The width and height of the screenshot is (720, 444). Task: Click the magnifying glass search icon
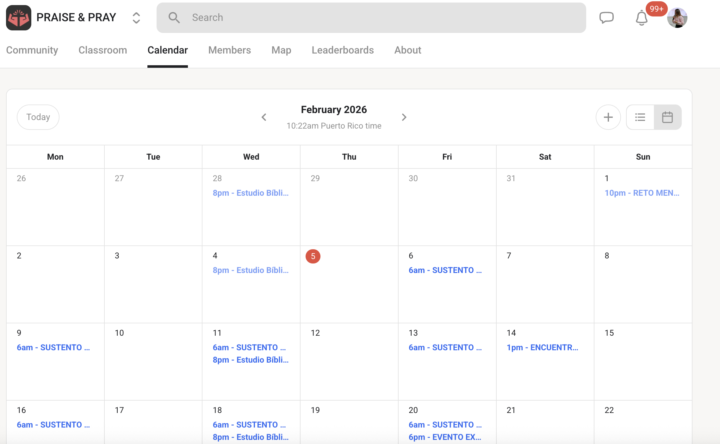[174, 17]
